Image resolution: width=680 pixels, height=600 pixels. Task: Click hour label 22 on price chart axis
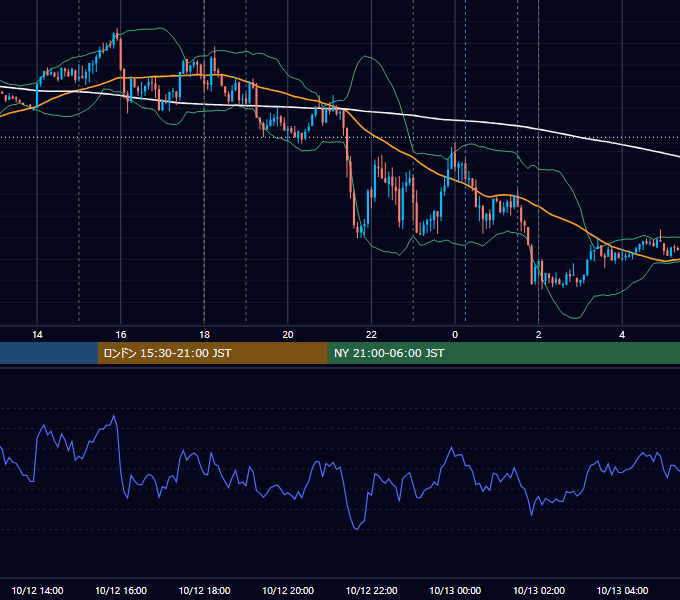click(x=371, y=334)
